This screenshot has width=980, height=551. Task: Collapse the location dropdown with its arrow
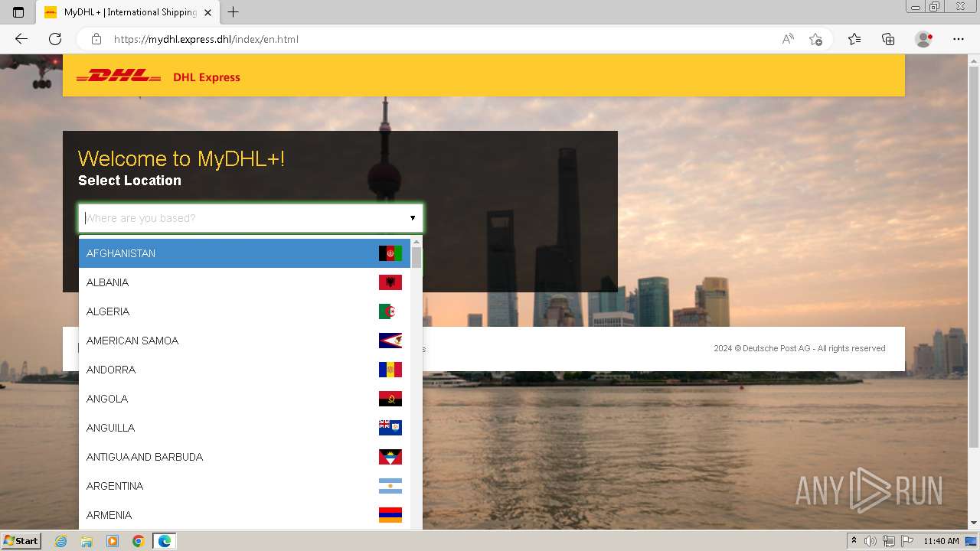click(x=412, y=218)
